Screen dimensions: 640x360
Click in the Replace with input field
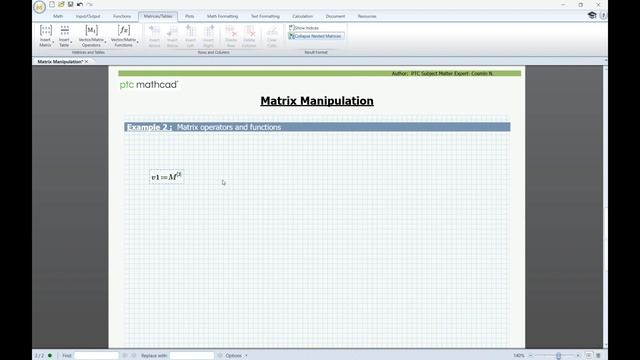coord(192,356)
